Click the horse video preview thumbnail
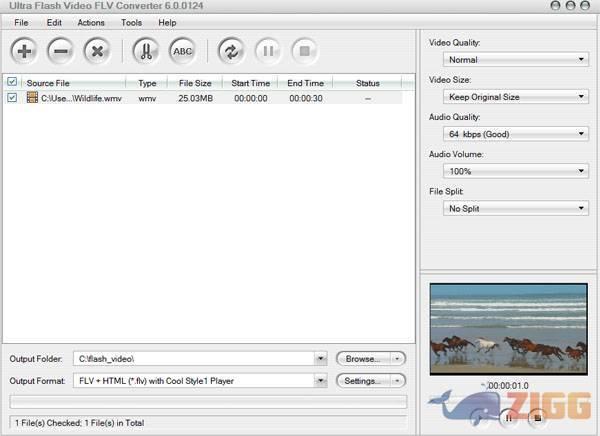This screenshot has height=436, width=600. pyautogui.click(x=508, y=328)
